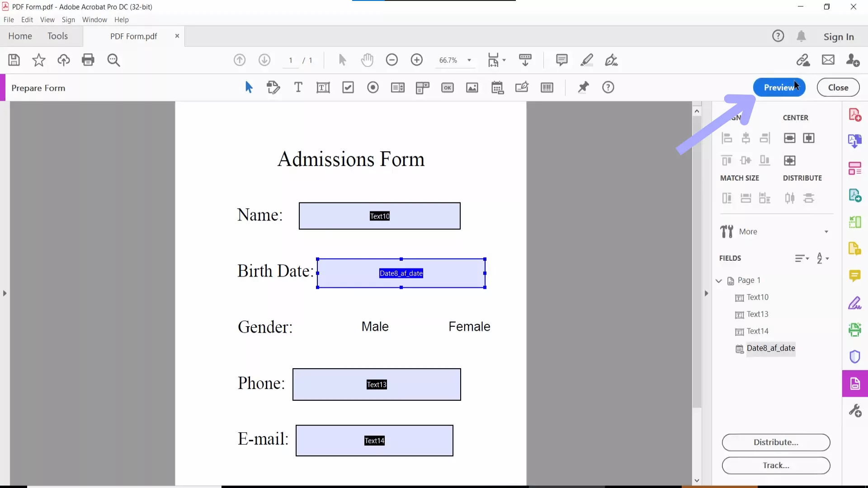Switch to the Tools tab
Viewport: 868px width, 488px height.
[x=57, y=36]
